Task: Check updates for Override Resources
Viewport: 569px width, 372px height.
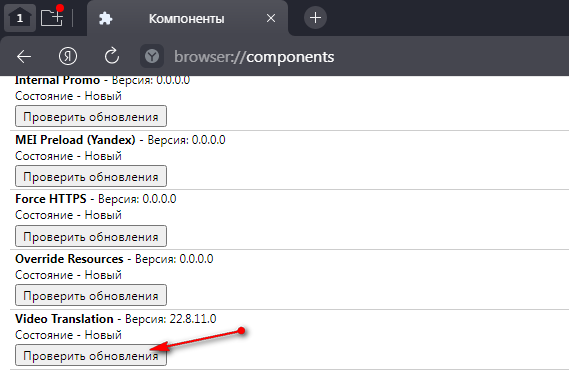Action: click(x=91, y=295)
